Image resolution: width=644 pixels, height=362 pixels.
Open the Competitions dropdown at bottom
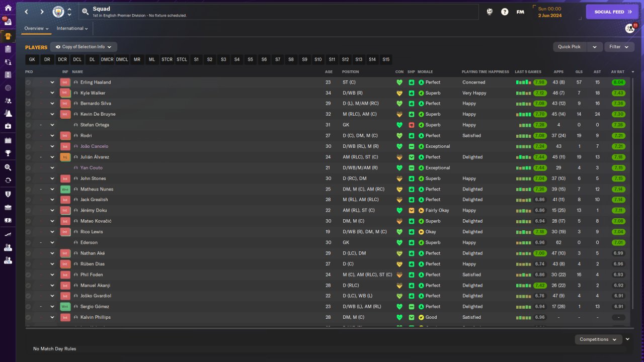click(x=598, y=339)
